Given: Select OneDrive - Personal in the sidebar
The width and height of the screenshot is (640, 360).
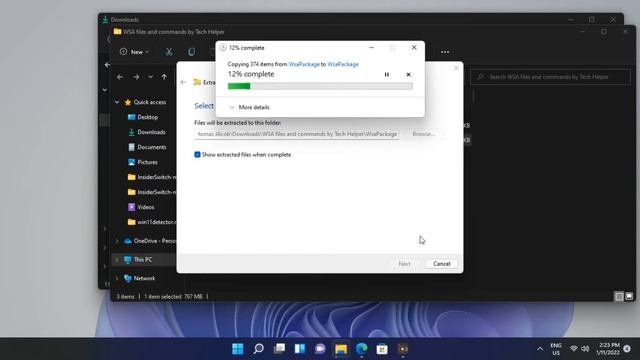Looking at the screenshot, I should [150, 241].
